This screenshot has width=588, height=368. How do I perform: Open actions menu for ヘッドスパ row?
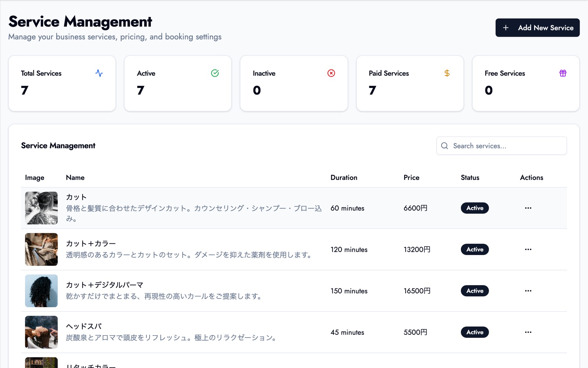click(x=528, y=332)
